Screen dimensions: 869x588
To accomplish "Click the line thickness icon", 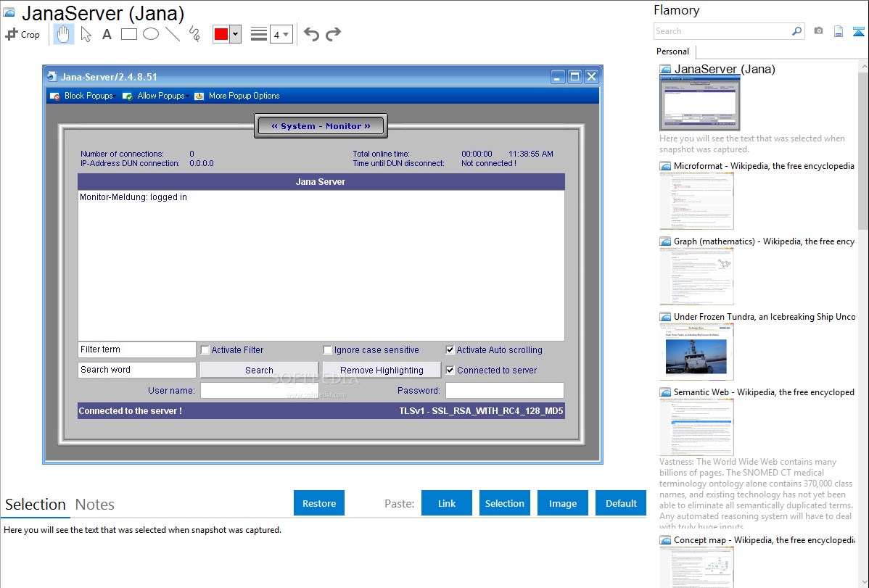I will 258,34.
